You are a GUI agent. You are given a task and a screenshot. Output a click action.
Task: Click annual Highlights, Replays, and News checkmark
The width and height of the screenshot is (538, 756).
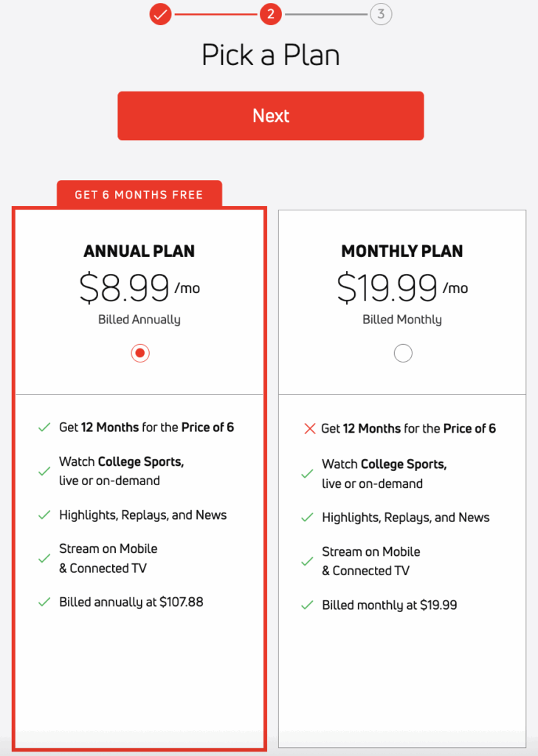click(44, 515)
